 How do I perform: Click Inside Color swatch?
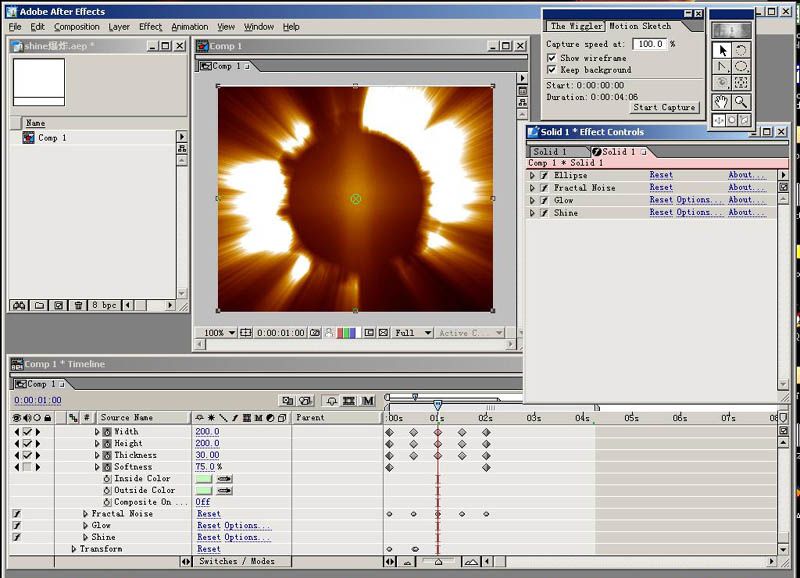click(x=203, y=479)
